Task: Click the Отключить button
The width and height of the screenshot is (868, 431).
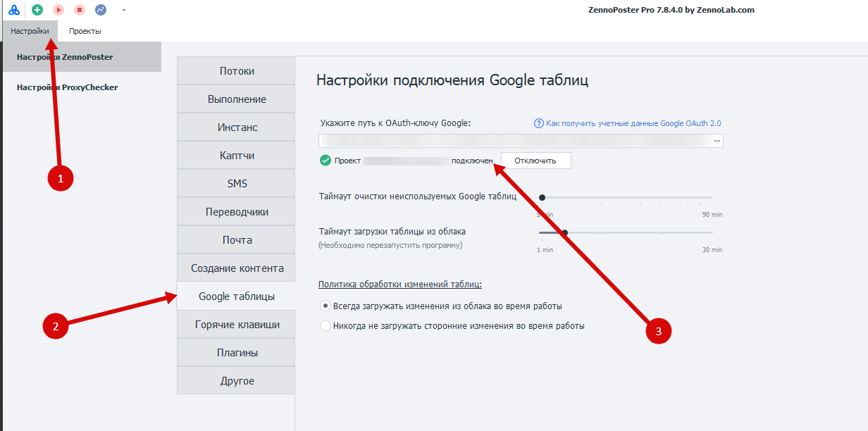Action: [x=535, y=161]
